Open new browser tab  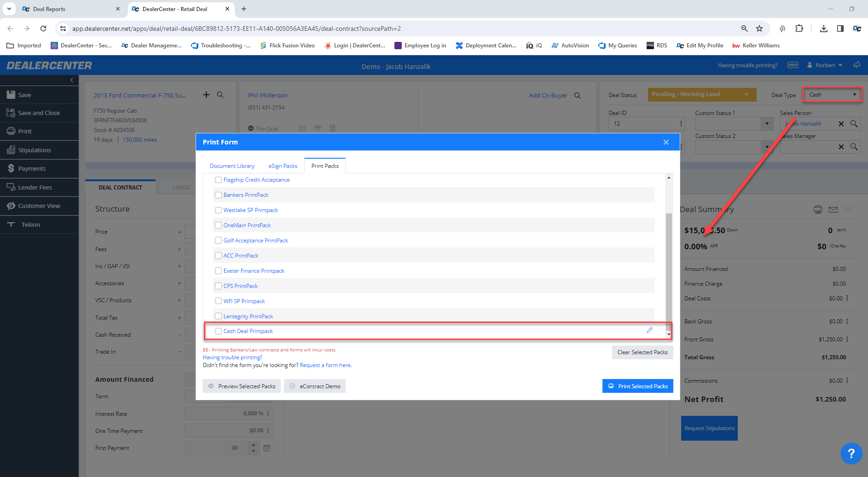pyautogui.click(x=244, y=9)
